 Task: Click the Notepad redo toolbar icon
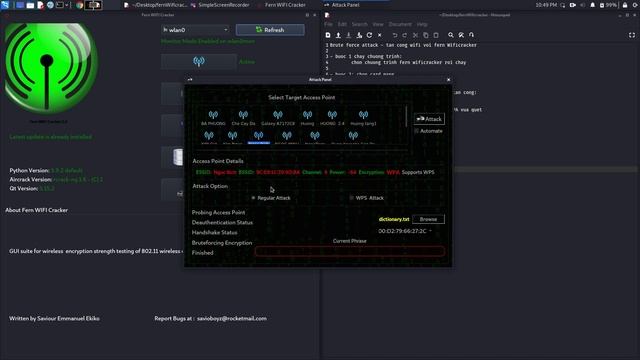pyautogui.click(x=404, y=35)
